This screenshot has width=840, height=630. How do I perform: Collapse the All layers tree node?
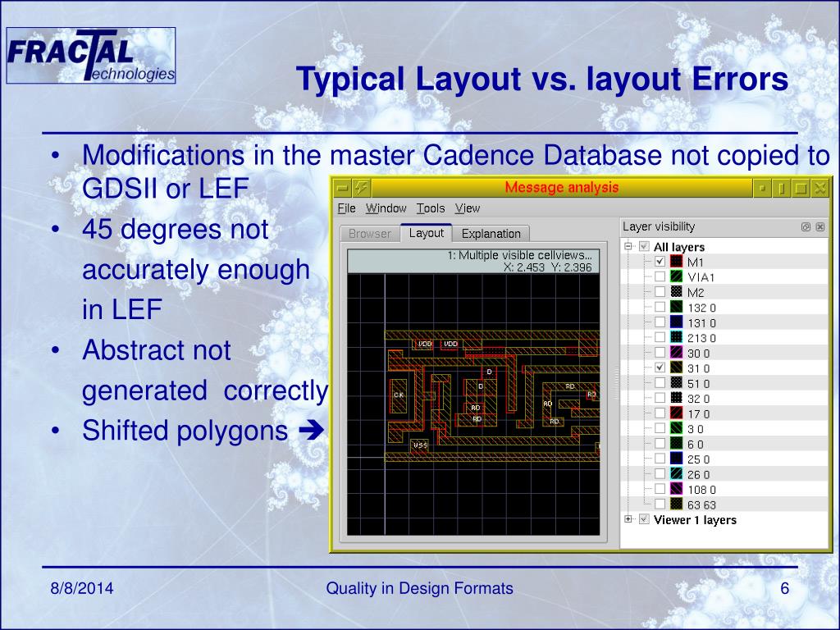(x=628, y=246)
